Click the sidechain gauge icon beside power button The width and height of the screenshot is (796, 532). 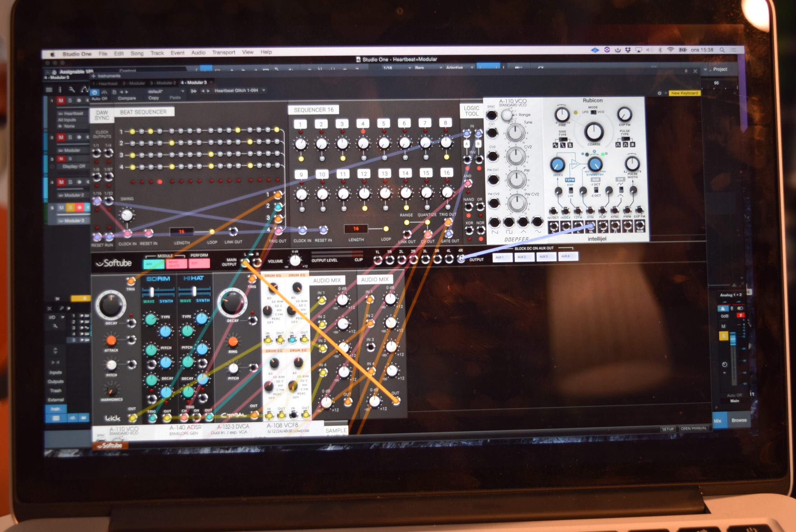coord(104,92)
